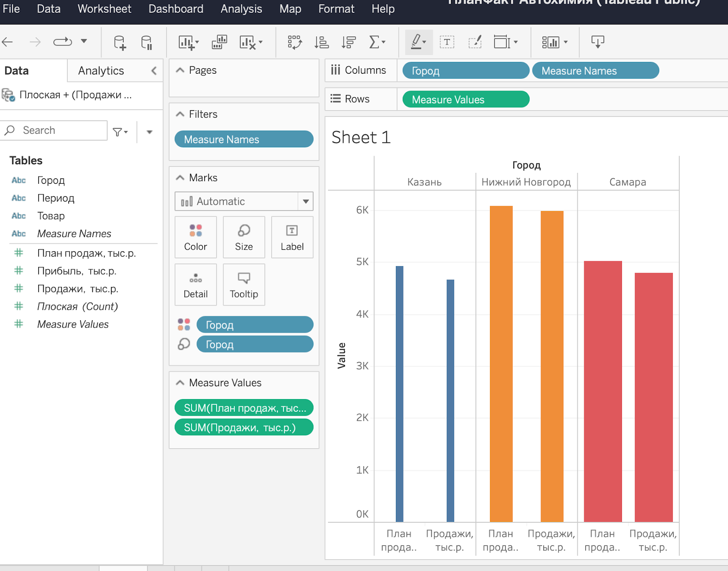Open the Data menu
The height and width of the screenshot is (571, 728).
point(49,9)
